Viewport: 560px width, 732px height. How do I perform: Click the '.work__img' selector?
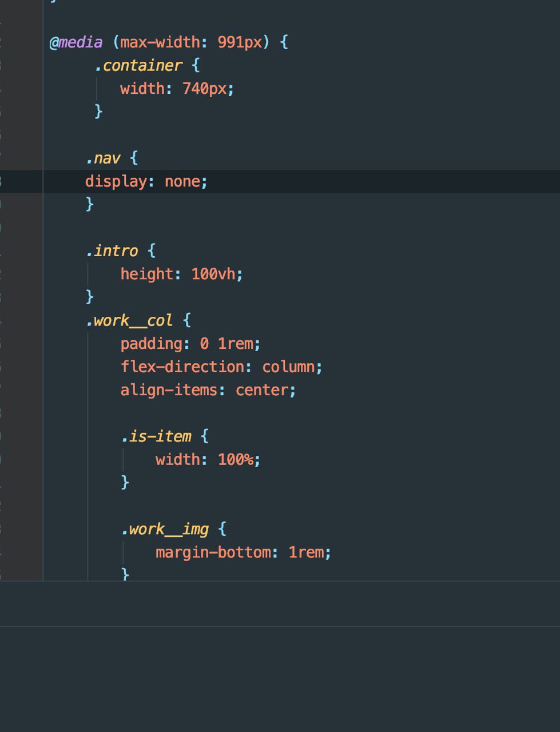tap(165, 529)
